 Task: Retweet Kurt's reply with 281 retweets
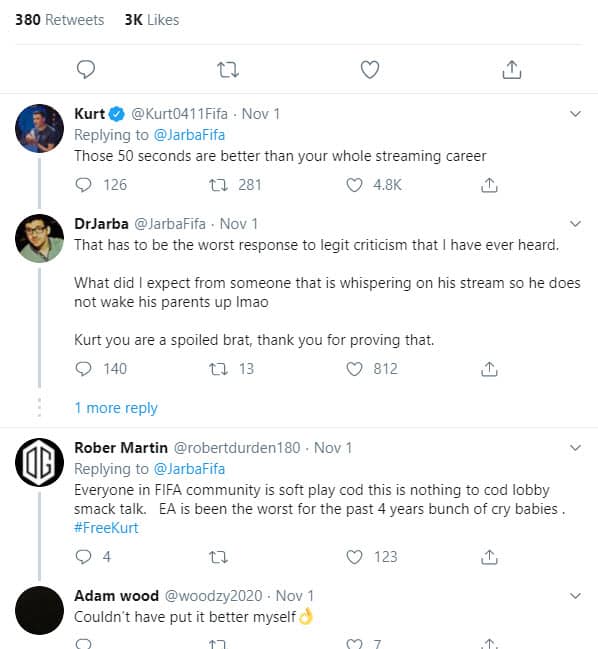click(218, 185)
